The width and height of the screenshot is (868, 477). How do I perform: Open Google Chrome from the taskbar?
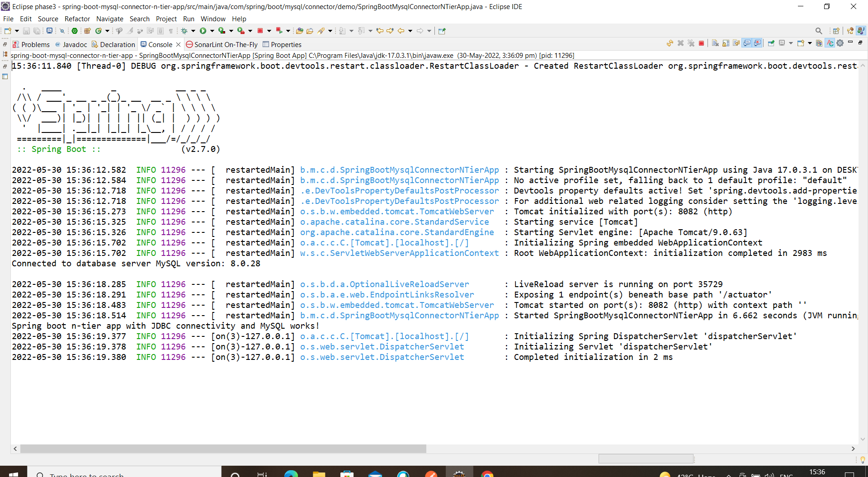click(x=487, y=474)
